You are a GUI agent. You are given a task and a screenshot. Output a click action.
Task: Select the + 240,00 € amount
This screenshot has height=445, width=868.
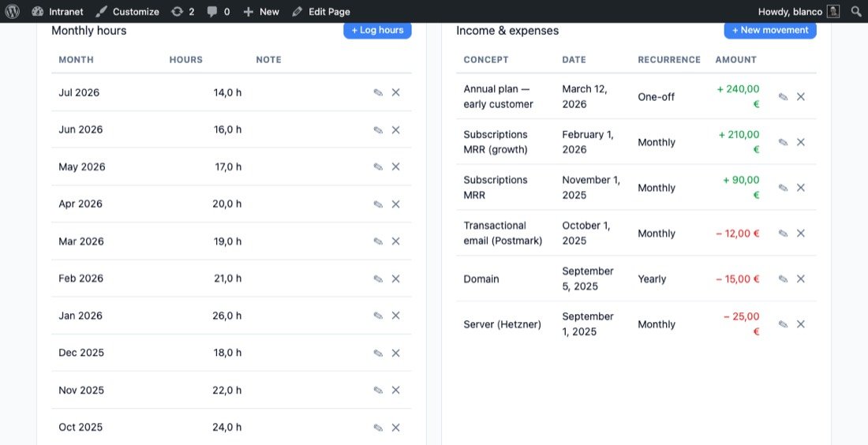(739, 97)
